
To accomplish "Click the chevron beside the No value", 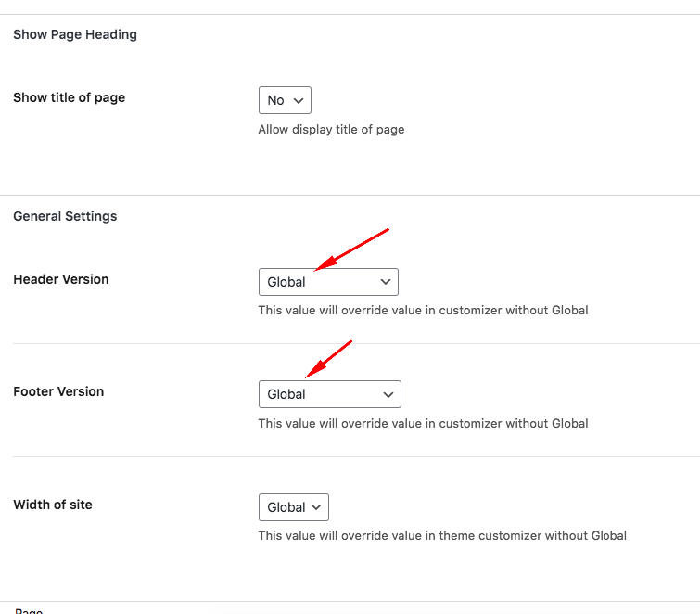I will click(299, 100).
